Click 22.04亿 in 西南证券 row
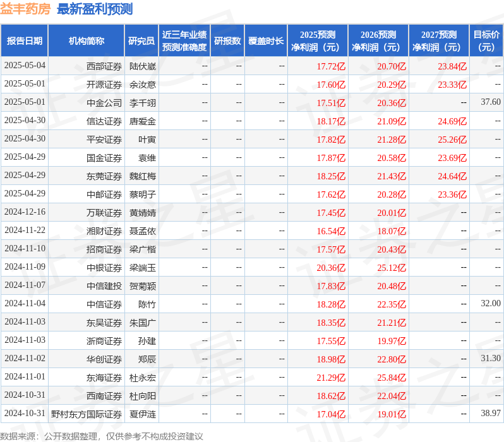The width and height of the screenshot is (504, 442). [x=392, y=396]
